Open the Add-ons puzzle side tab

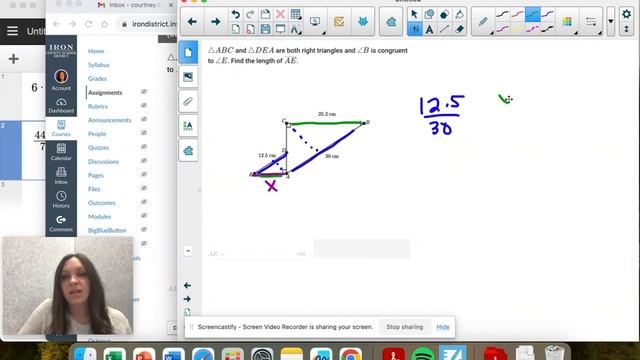tap(188, 151)
